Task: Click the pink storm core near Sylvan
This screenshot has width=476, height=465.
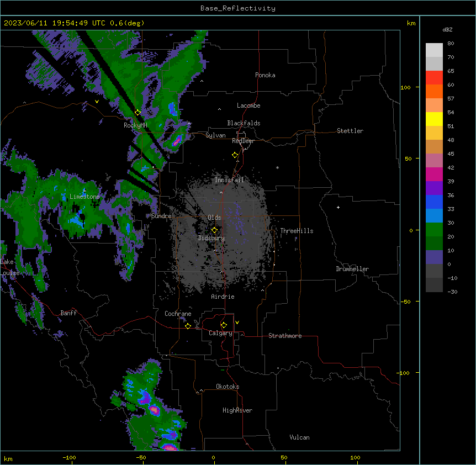Action: 177,140
